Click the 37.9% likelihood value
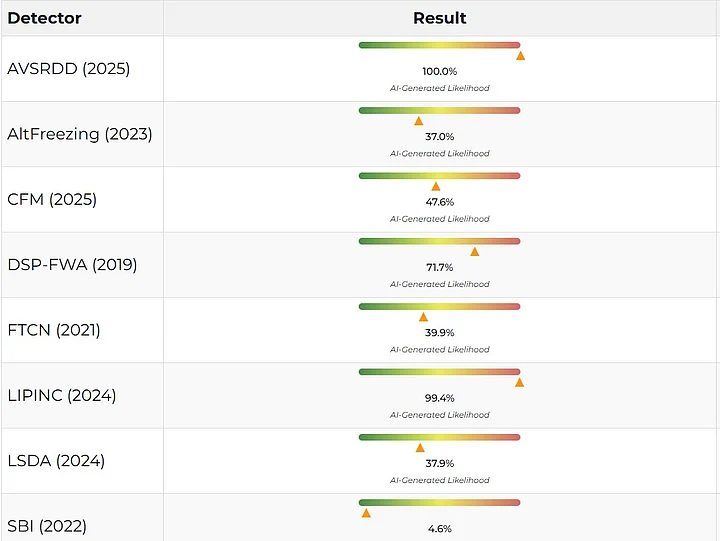 pos(439,463)
